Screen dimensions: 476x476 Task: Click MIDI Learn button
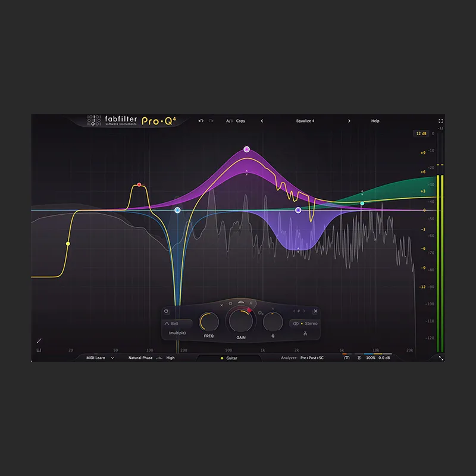(x=96, y=358)
